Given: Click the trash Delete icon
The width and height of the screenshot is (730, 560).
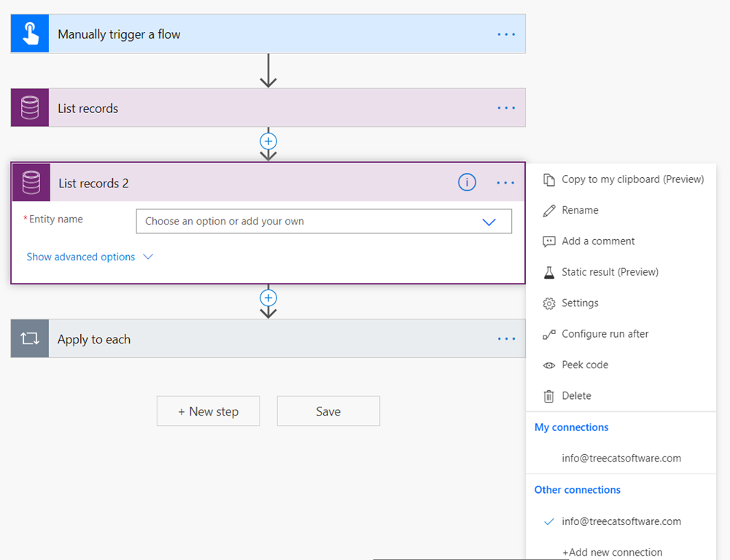Looking at the screenshot, I should click(549, 396).
